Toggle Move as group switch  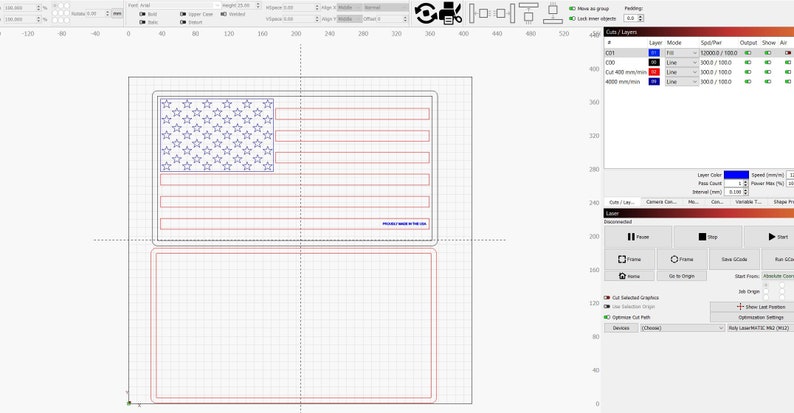[572, 9]
